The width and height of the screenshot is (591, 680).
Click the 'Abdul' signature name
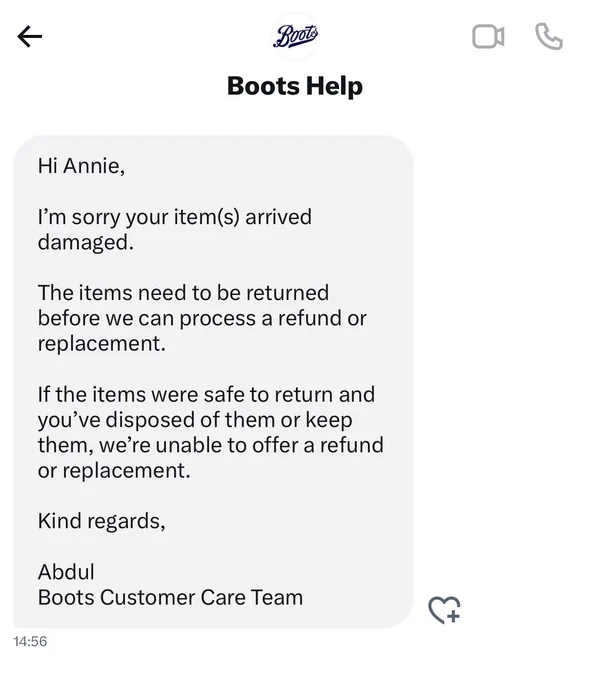[x=66, y=572]
